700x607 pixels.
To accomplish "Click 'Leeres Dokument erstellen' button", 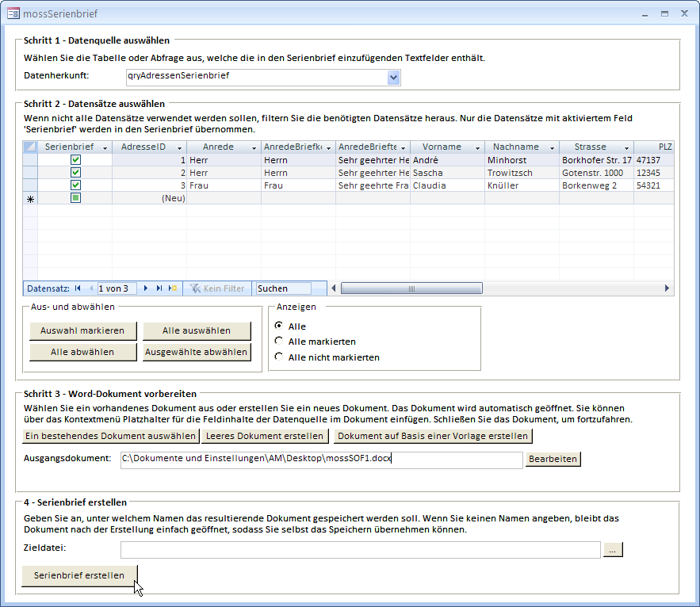I will tap(265, 436).
